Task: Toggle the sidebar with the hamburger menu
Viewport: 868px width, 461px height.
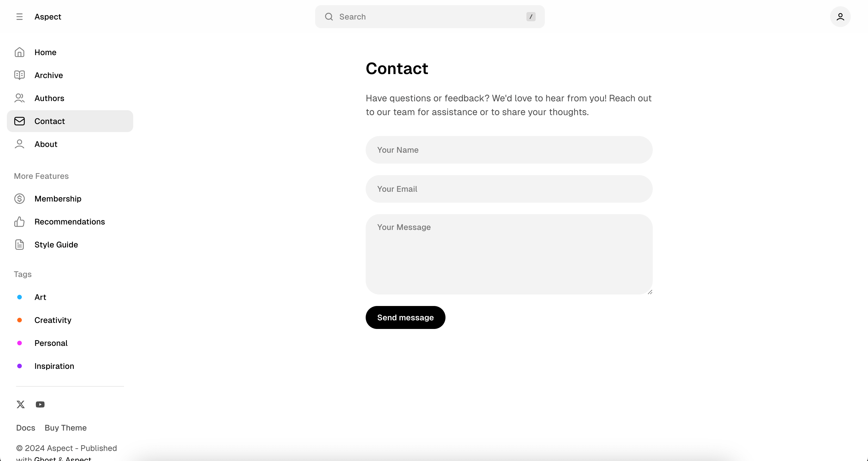Action: (x=19, y=17)
